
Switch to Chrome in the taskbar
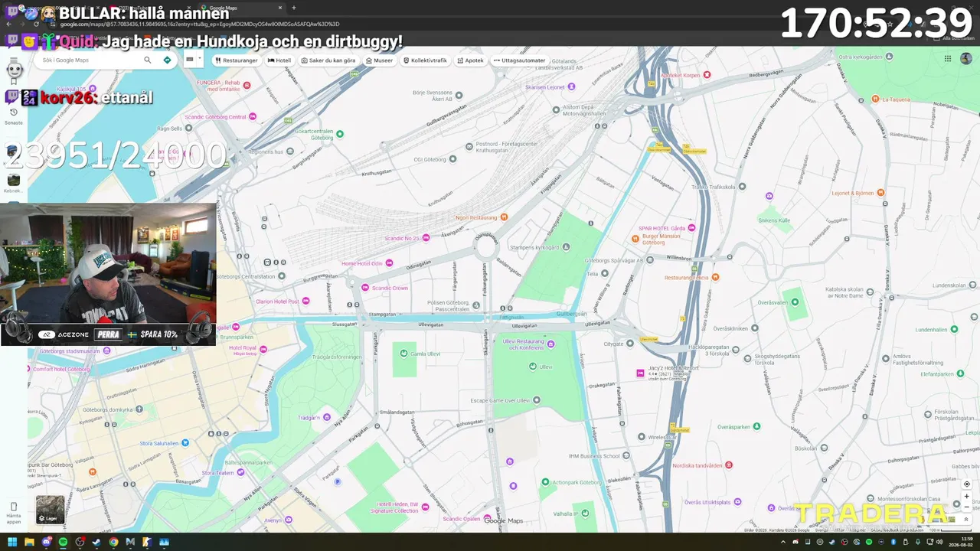(113, 542)
